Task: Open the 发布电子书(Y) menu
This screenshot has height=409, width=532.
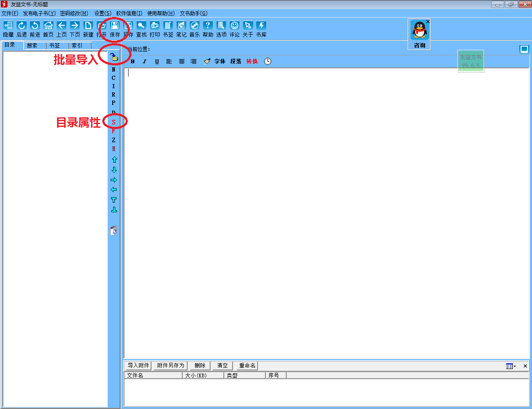Action: click(x=39, y=13)
